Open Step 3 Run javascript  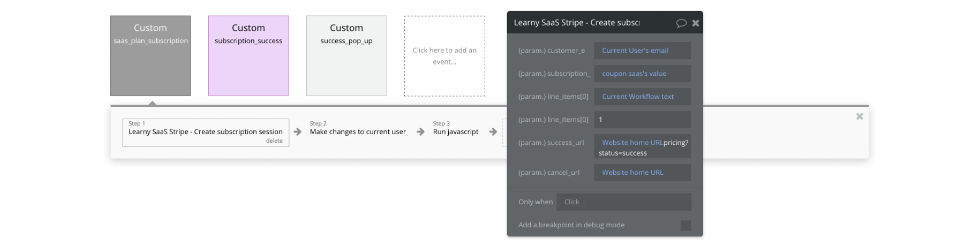[455, 132]
